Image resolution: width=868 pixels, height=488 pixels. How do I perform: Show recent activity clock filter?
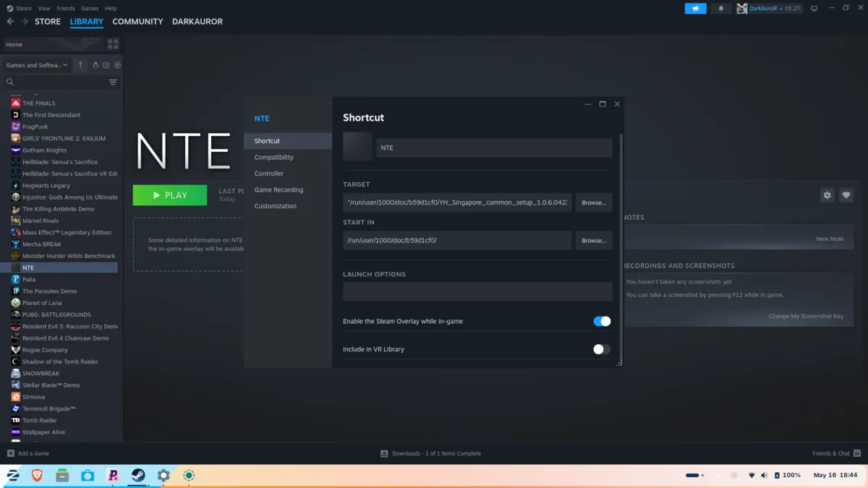point(106,65)
